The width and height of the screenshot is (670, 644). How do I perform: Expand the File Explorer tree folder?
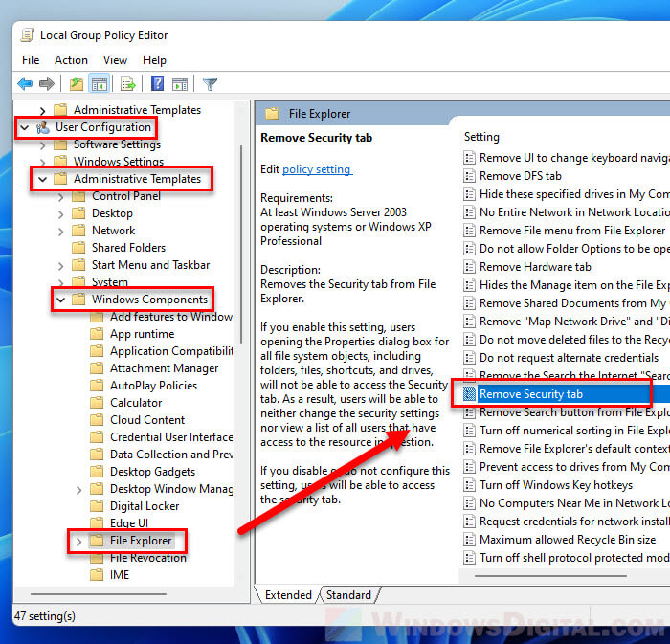(79, 542)
